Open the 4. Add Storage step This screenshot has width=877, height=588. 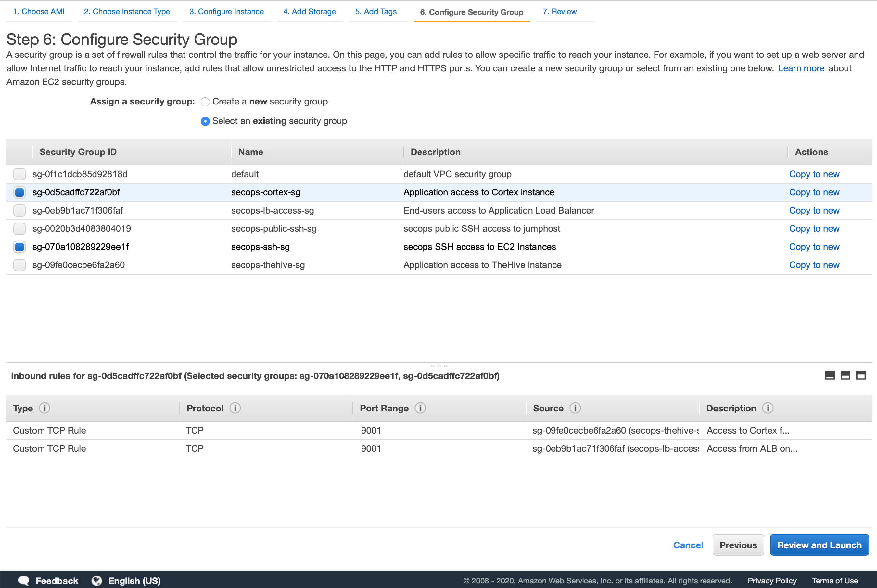[309, 12]
